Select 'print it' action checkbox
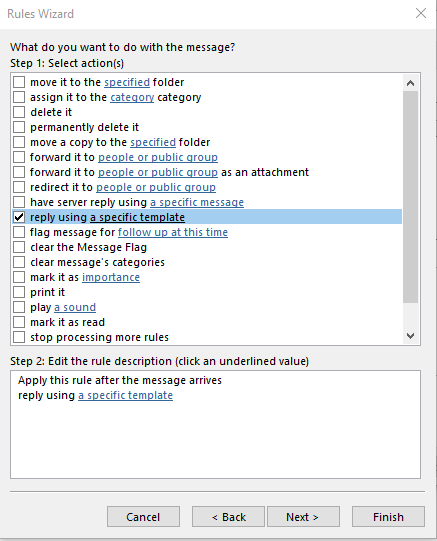The height and width of the screenshot is (541, 437). pyautogui.click(x=19, y=292)
